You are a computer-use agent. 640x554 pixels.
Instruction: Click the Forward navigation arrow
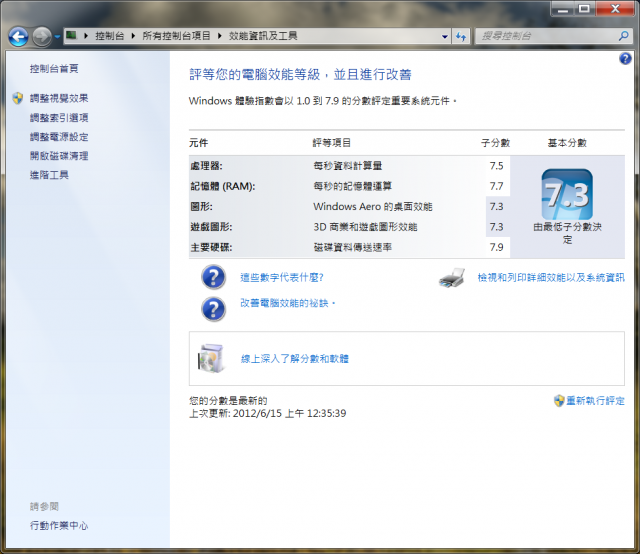42,37
